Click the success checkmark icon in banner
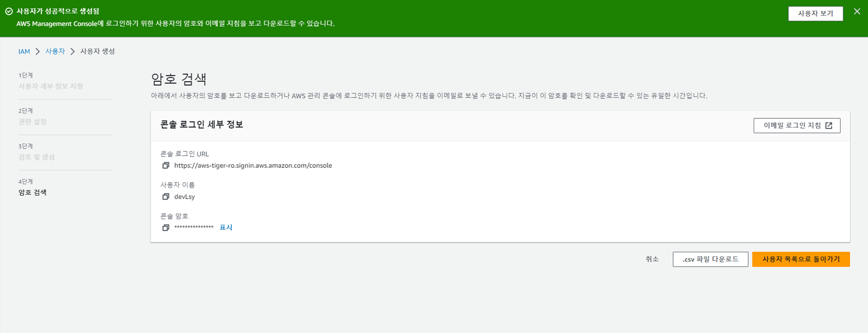The image size is (868, 333). [x=9, y=11]
